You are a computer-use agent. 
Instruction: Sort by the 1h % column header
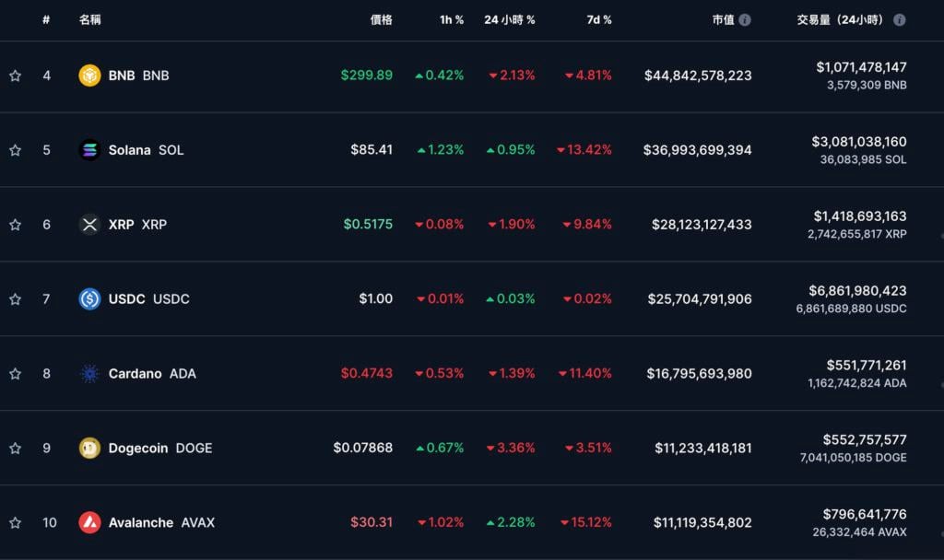(452, 19)
